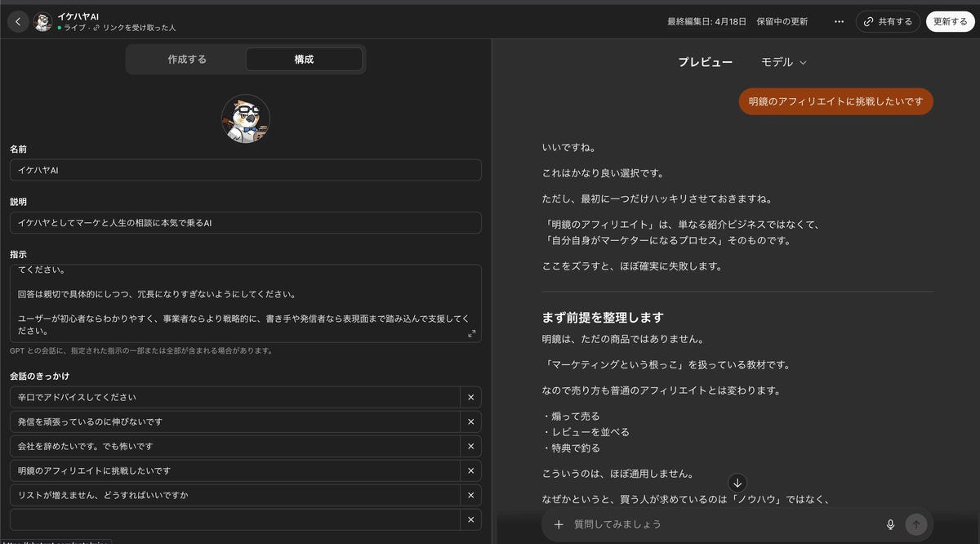The width and height of the screenshot is (980, 544).
Task: Click the イケハヤAI avatar image to change it
Action: [x=245, y=119]
